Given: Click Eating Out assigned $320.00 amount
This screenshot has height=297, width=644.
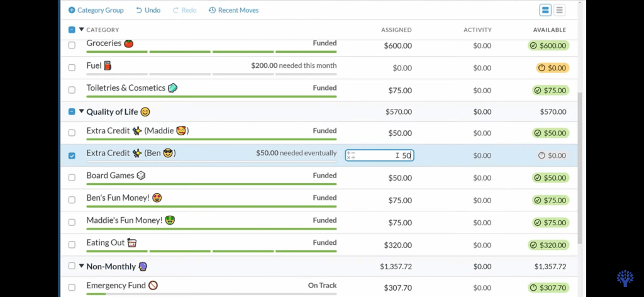Looking at the screenshot, I should (x=397, y=245).
